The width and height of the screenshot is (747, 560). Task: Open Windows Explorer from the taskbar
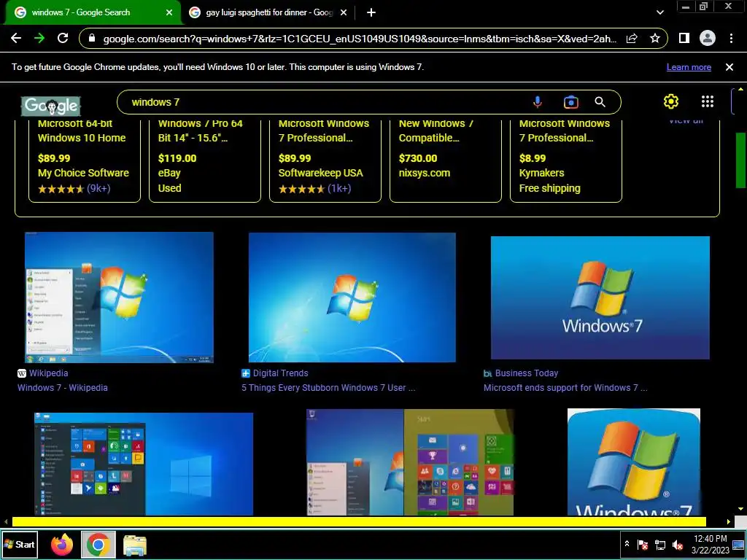(x=135, y=545)
